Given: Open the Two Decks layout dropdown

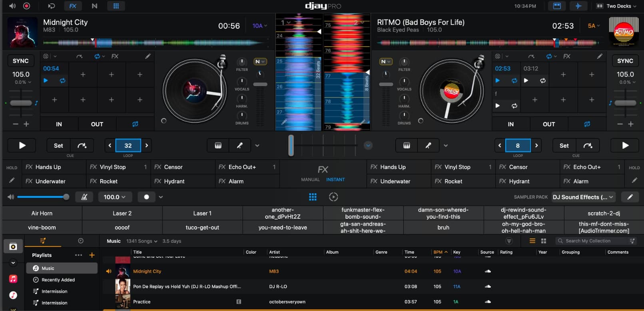Looking at the screenshot, I should click(616, 6).
